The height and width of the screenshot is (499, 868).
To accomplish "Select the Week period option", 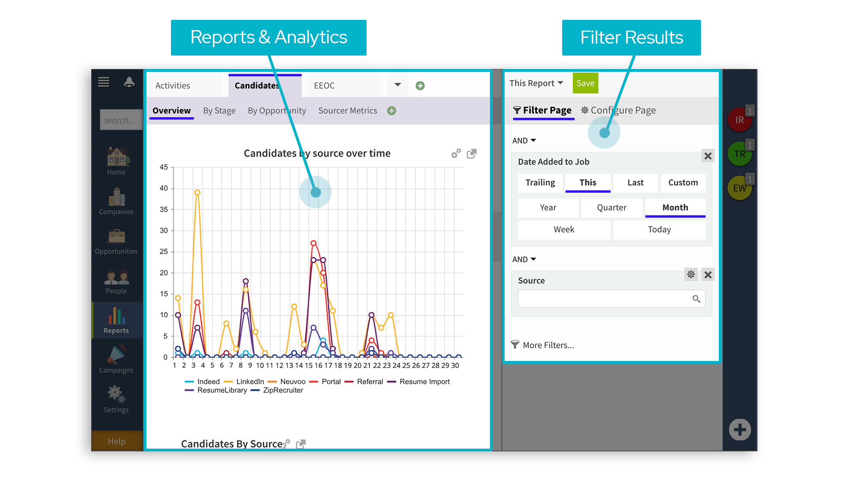I will [x=564, y=229].
